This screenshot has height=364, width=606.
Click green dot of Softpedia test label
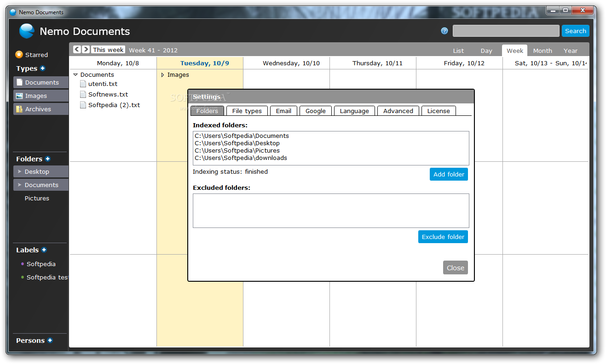click(x=23, y=277)
